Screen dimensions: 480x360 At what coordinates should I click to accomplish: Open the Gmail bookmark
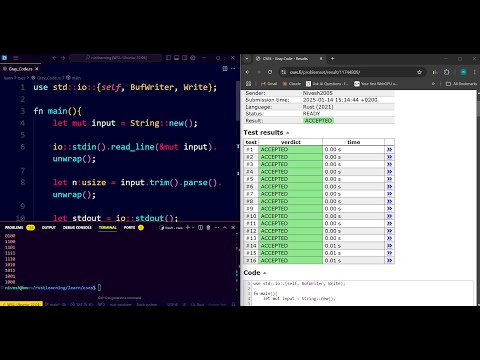[269, 84]
